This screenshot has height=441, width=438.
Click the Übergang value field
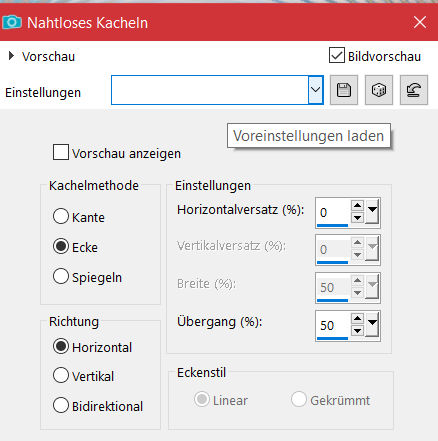(x=333, y=325)
